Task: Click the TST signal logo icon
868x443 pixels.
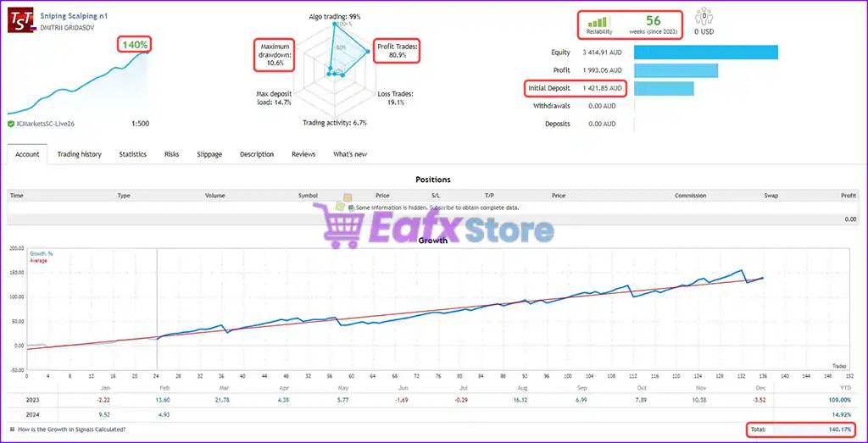Action: 22,19
